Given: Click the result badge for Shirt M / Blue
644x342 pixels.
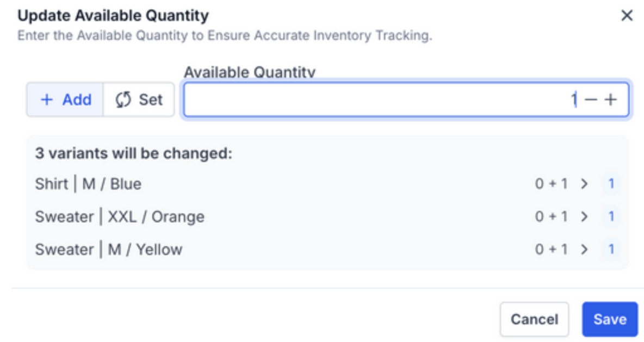Looking at the screenshot, I should pyautogui.click(x=611, y=184).
